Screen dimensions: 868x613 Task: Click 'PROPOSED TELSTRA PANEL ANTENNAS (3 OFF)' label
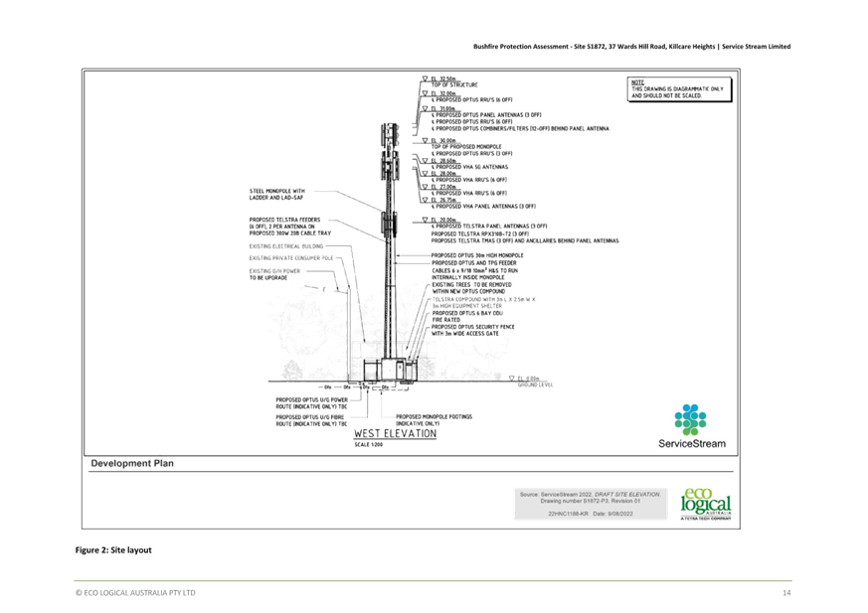[489, 227]
